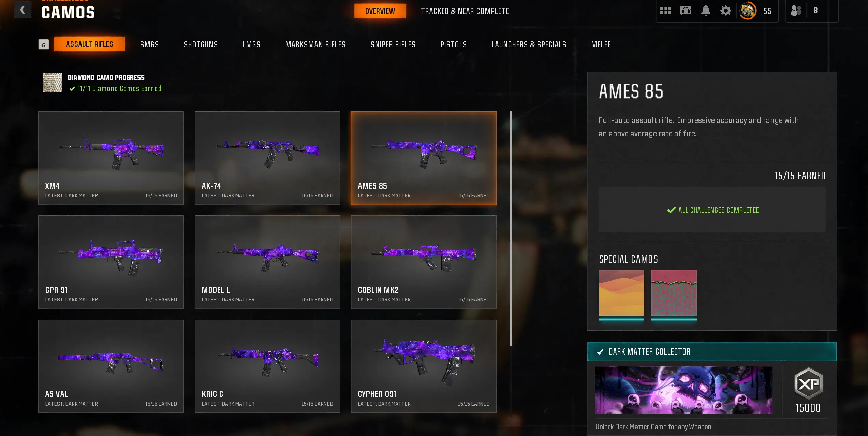
Task: Open the grid menu icon in the top bar
Action: click(x=665, y=11)
